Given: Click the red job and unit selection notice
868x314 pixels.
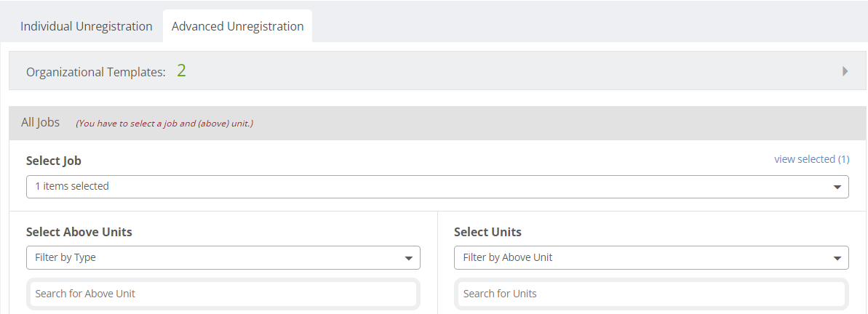Looking at the screenshot, I should (x=164, y=124).
